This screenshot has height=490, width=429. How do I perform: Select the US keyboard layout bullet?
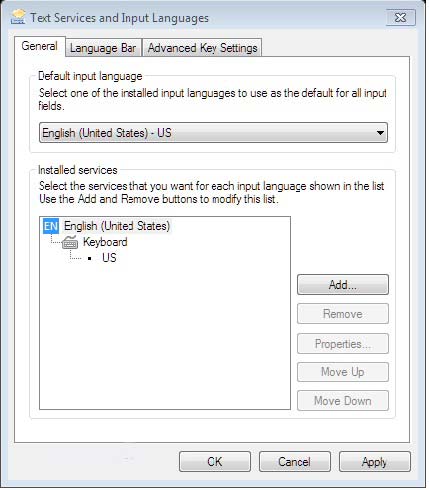click(90, 258)
